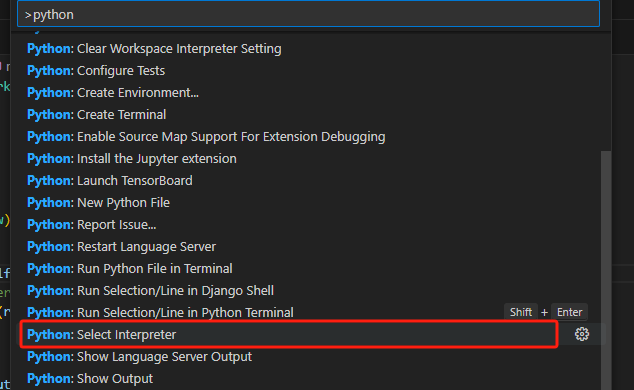
Task: Click Python: Install the Jupyter extension
Action: (x=311, y=158)
